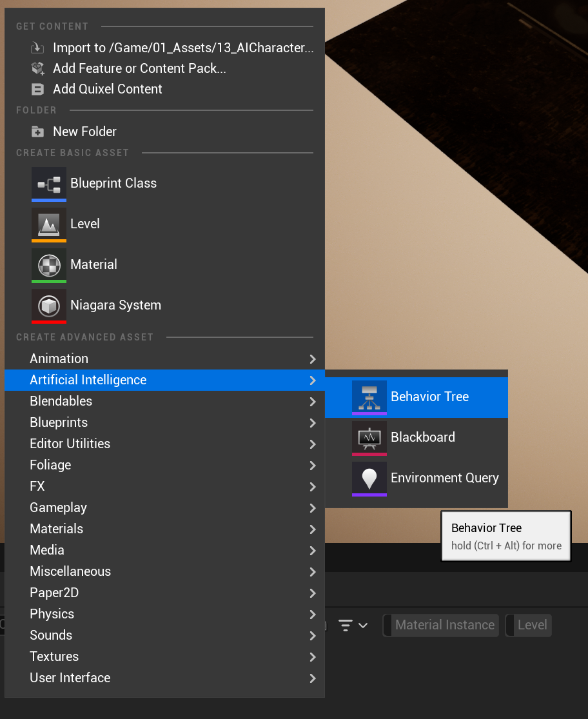
Task: Expand the Materials submenu arrow
Action: click(313, 529)
